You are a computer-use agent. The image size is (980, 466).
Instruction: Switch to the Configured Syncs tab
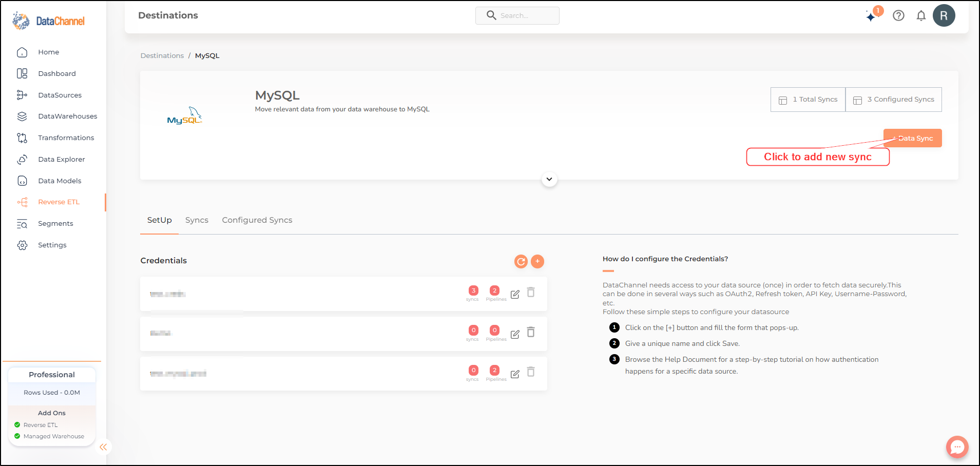point(257,220)
